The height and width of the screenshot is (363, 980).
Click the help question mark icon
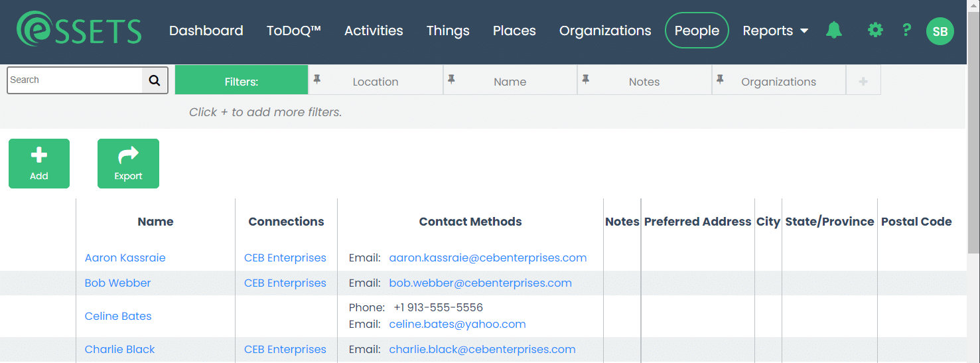[906, 30]
